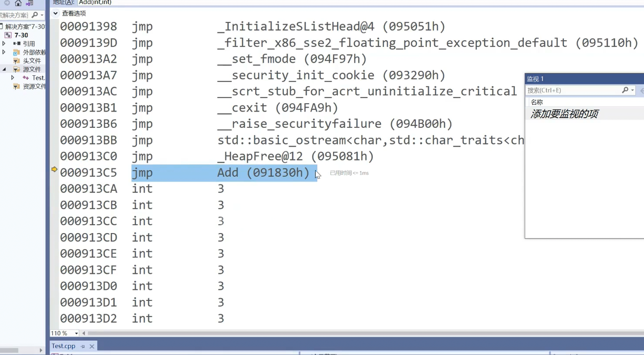
Task: Click _filter_x86_sse2_floating_point_exception_default operand
Action: click(x=392, y=43)
